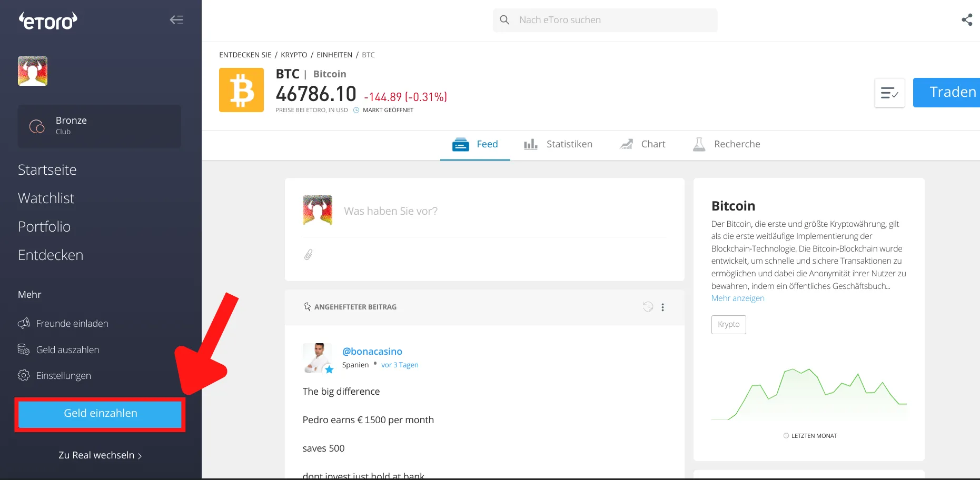This screenshot has width=980, height=480.
Task: Click the Mehr section heading
Action: coord(29,295)
